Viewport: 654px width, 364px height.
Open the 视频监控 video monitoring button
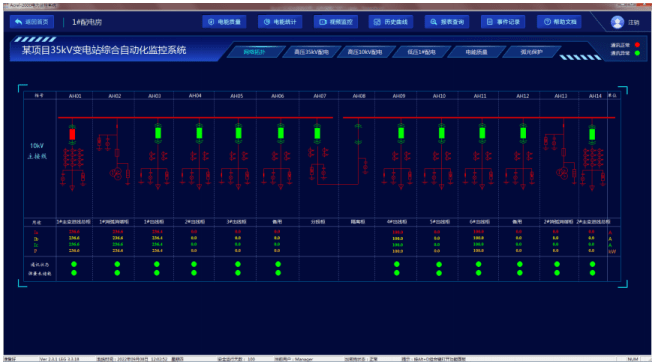336,22
